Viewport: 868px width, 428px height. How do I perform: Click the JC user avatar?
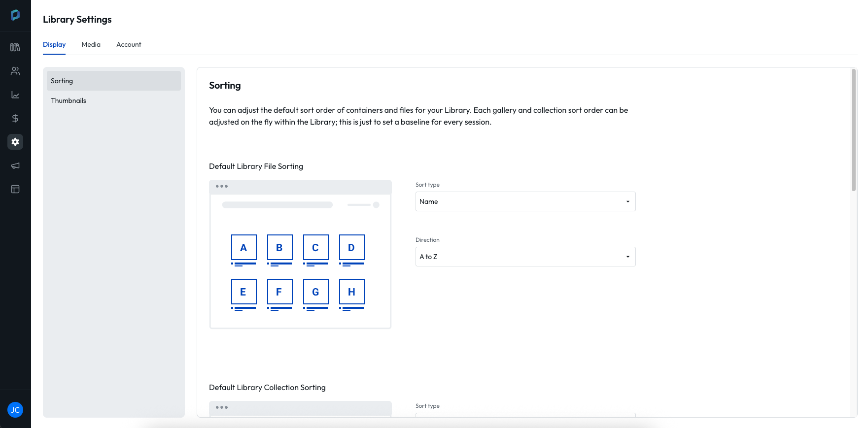15,410
